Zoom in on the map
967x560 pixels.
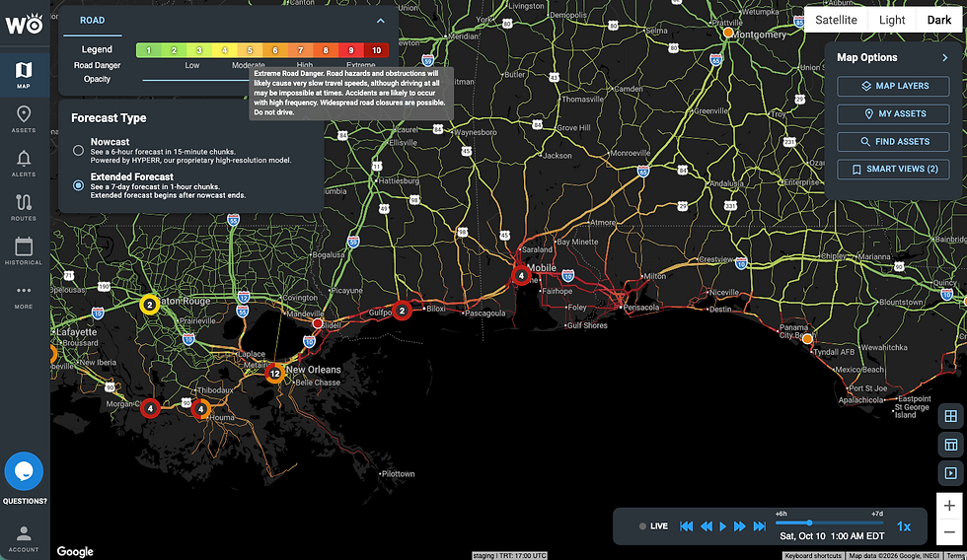tap(949, 506)
